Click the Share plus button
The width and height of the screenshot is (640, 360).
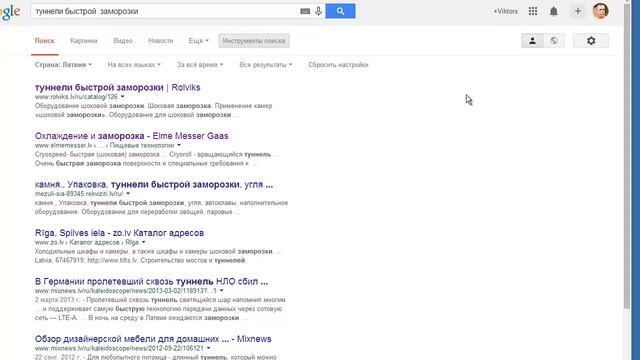pos(578,11)
